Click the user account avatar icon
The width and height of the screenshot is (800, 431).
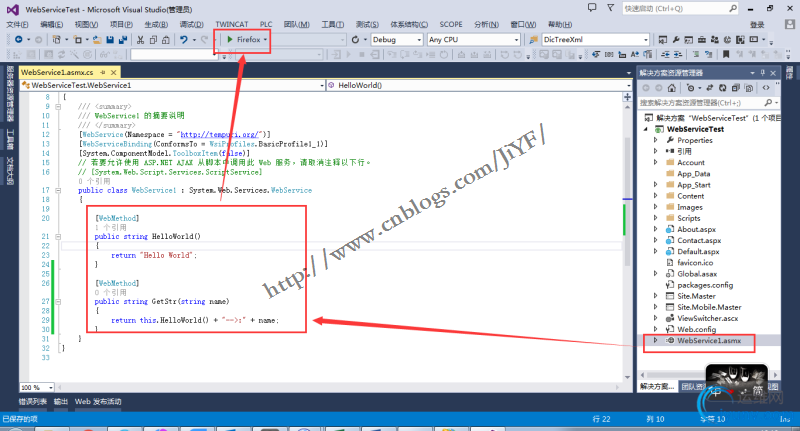point(790,24)
